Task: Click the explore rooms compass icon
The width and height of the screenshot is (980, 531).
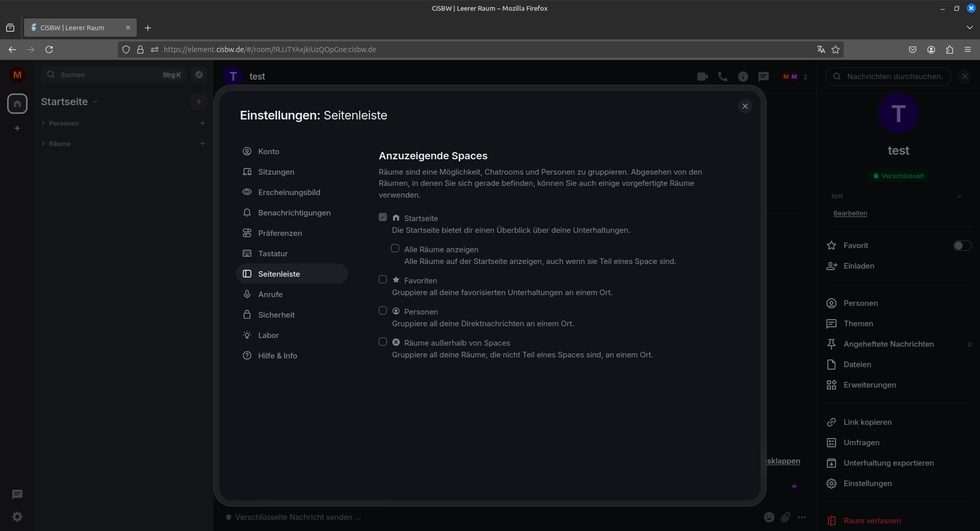Action: [199, 75]
